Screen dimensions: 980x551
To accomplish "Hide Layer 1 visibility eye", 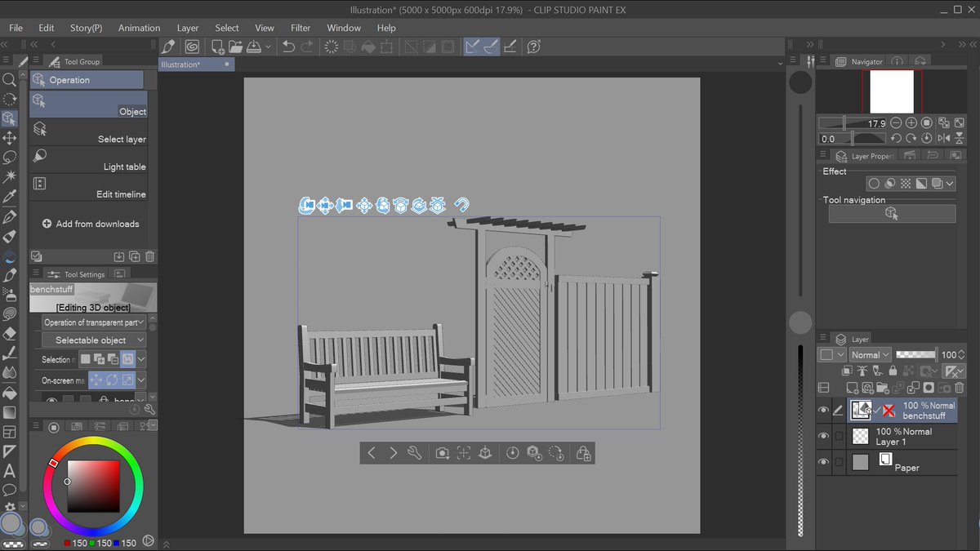I will [823, 437].
